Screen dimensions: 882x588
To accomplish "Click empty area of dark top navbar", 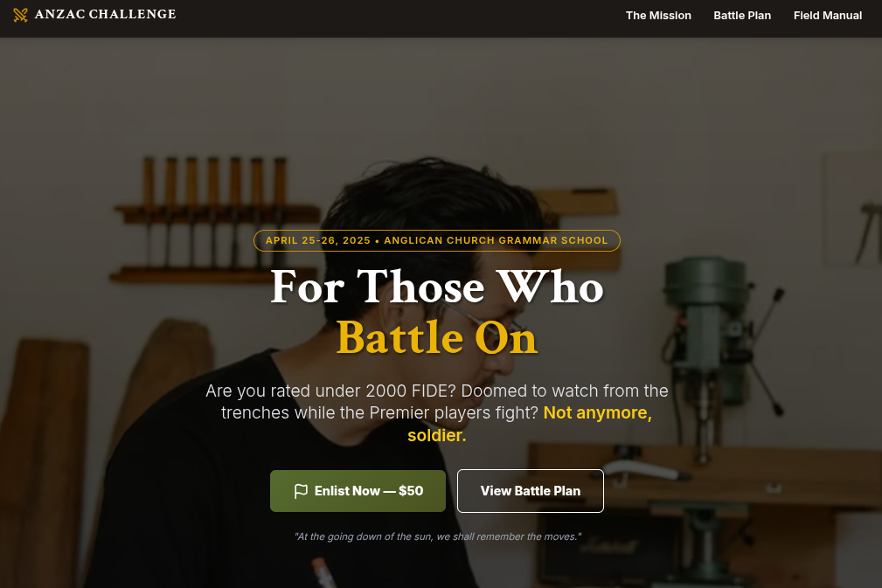I will click(x=393, y=17).
